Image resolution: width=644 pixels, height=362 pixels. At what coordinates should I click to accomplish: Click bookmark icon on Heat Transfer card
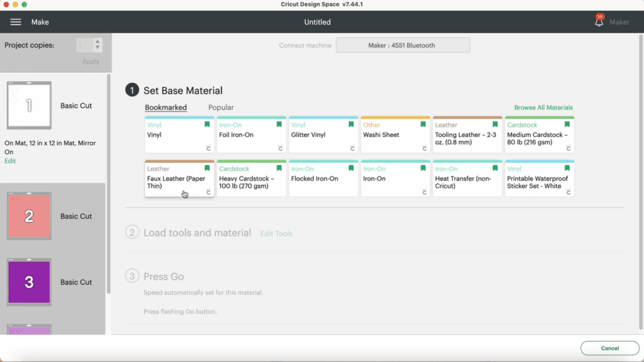tap(495, 168)
